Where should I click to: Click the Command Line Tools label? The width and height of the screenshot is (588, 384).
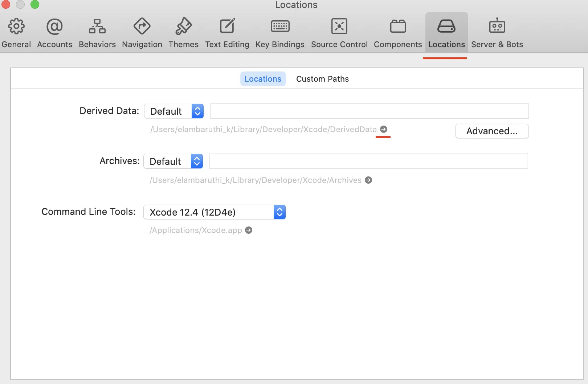click(89, 212)
